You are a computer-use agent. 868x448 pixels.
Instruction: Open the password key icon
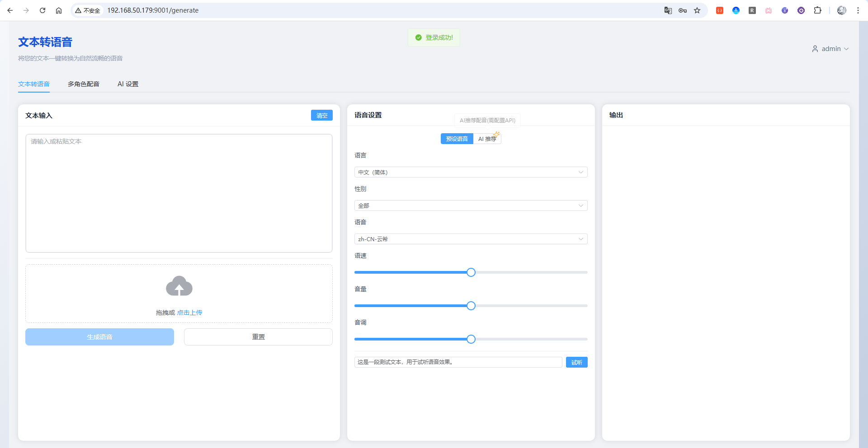(683, 10)
